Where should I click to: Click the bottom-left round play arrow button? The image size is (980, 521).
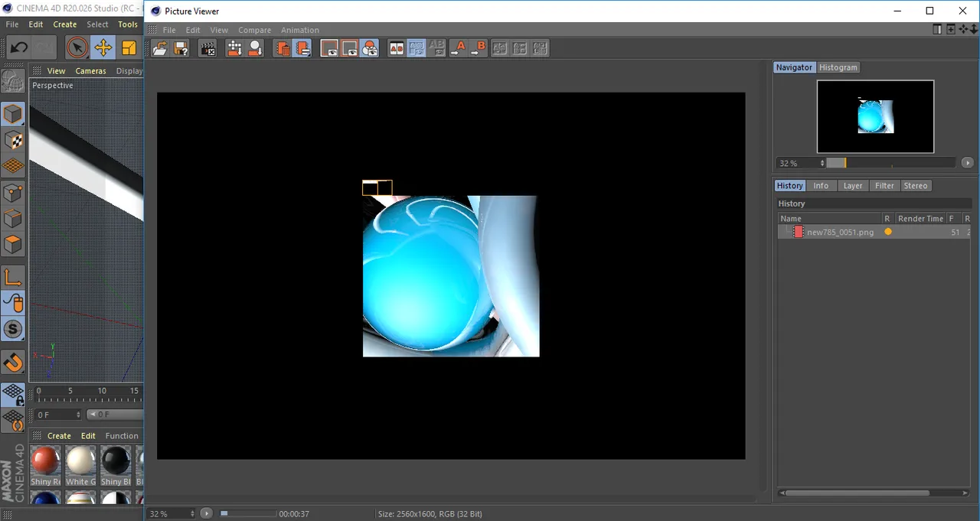[x=206, y=513]
